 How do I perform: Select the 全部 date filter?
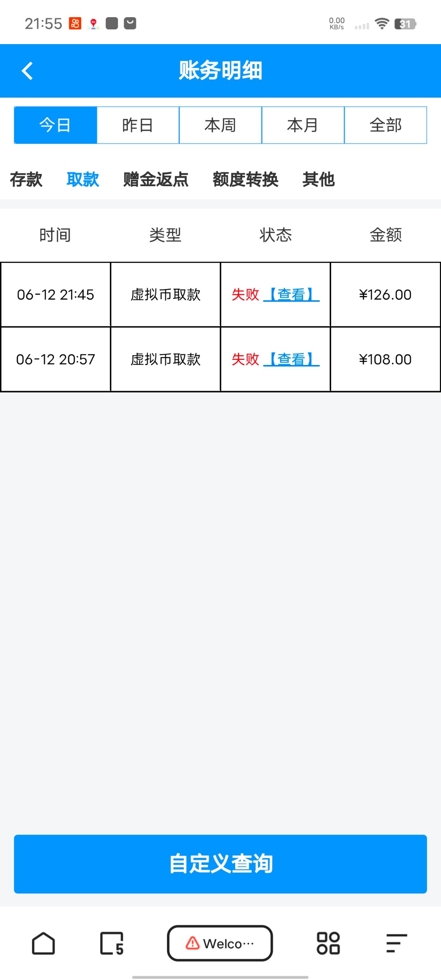click(x=385, y=125)
